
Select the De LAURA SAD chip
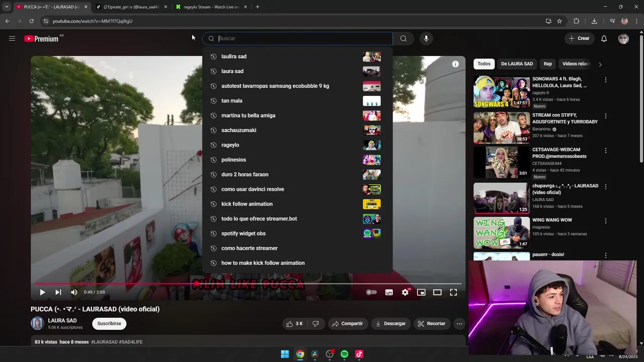[517, 64]
